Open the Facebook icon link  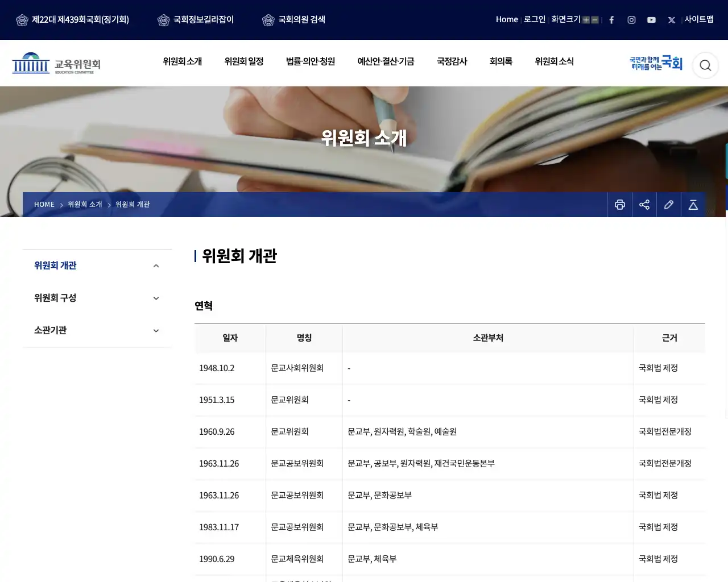pos(611,20)
